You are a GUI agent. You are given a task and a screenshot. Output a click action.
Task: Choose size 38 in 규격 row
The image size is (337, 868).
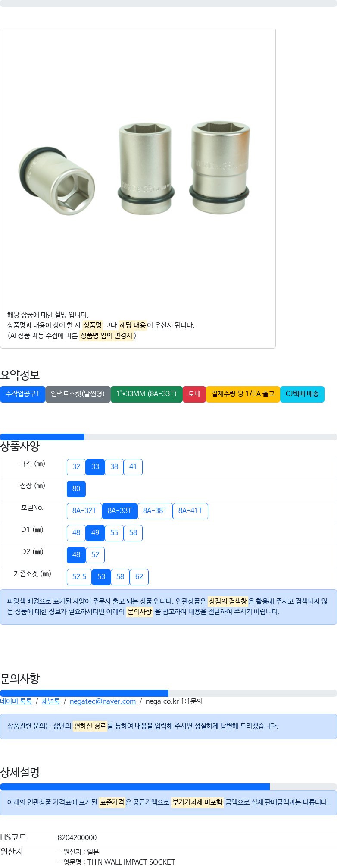click(x=114, y=467)
